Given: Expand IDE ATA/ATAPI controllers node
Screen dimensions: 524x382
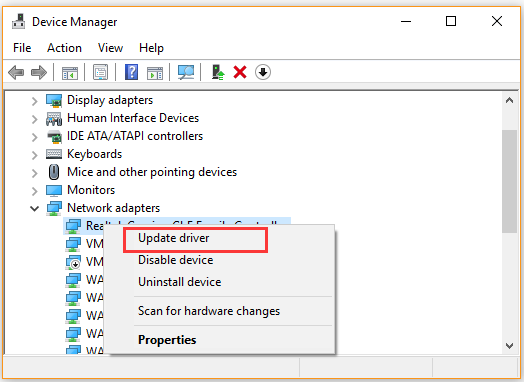Looking at the screenshot, I should click(x=34, y=137).
